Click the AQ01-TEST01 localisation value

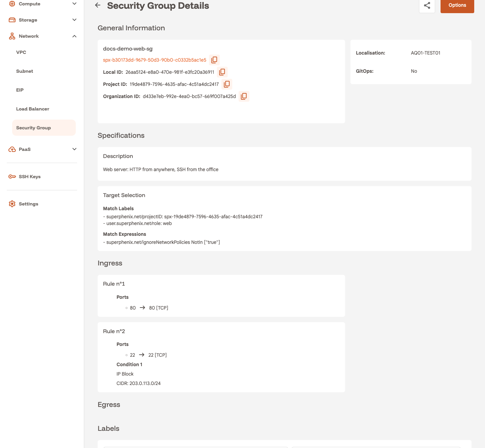tap(426, 53)
